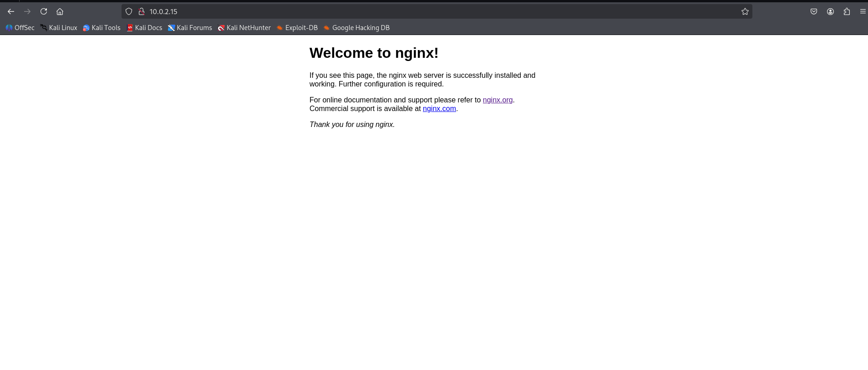This screenshot has height=370, width=868.
Task: Open the browser home page
Action: coord(60,11)
